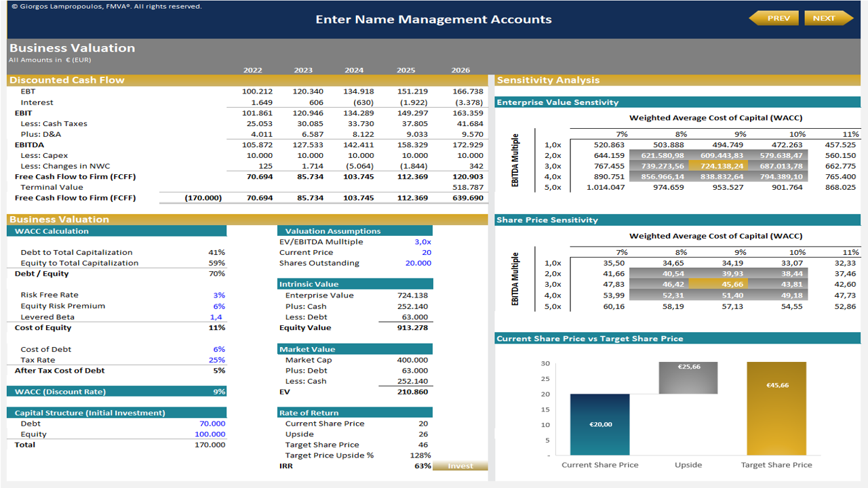This screenshot has height=488, width=868.
Task: Click the 2023 Cash Taxes value 30.085
Action: click(x=310, y=124)
